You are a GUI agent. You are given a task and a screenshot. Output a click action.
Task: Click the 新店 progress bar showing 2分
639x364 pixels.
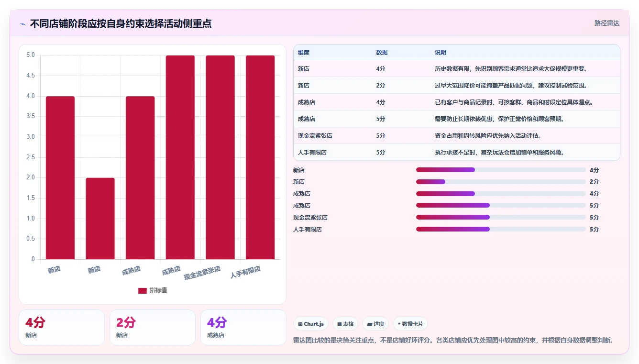[501, 182]
